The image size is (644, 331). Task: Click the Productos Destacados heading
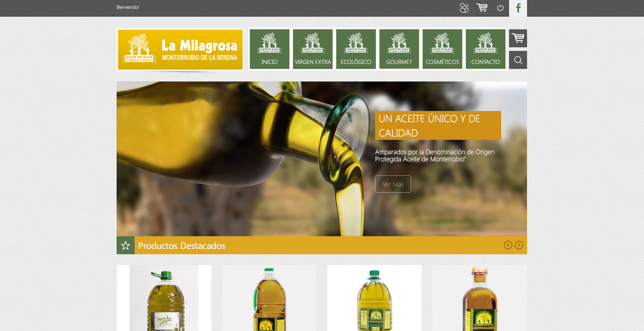click(182, 246)
